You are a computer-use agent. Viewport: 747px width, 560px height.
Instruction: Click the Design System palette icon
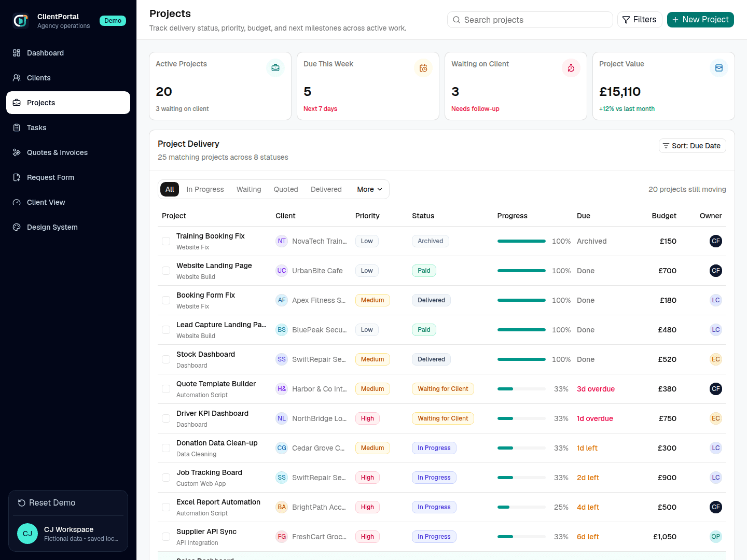pyautogui.click(x=17, y=227)
